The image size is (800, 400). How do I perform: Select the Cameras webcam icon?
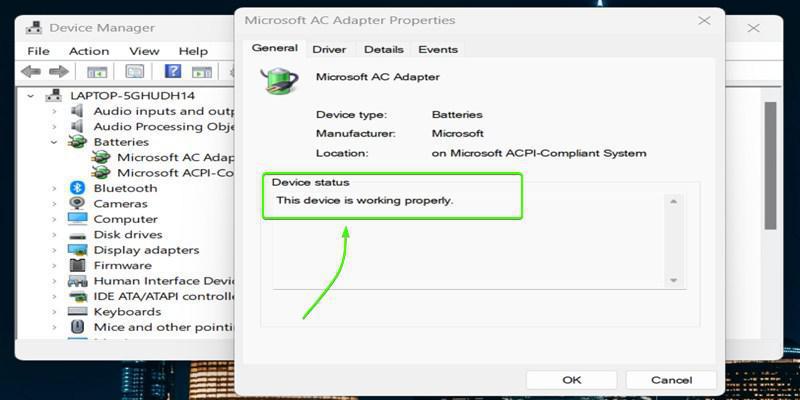pyautogui.click(x=77, y=204)
